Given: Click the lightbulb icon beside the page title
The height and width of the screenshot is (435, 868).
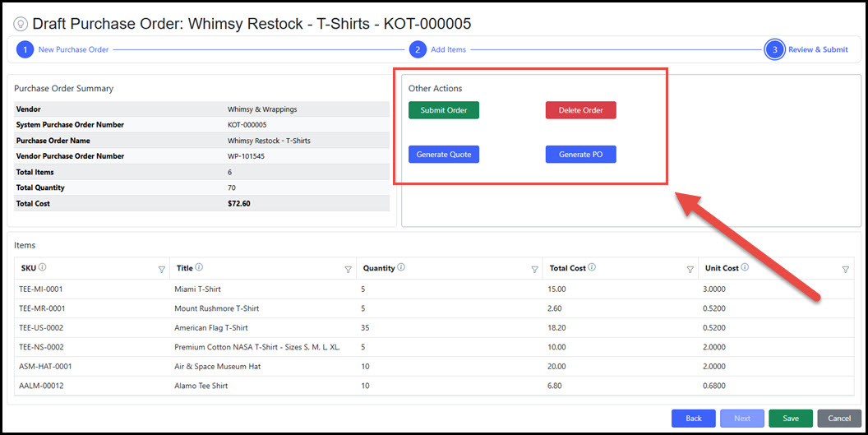Looking at the screenshot, I should [x=21, y=25].
